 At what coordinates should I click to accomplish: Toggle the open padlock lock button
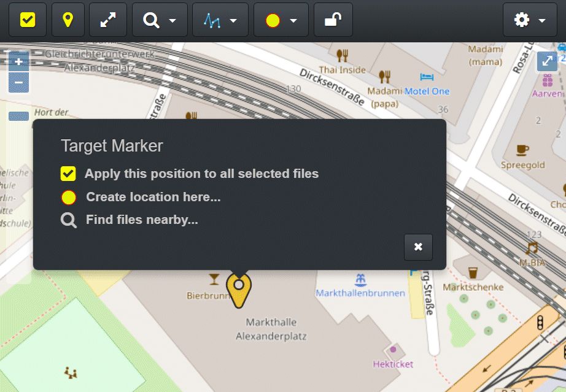(x=333, y=20)
